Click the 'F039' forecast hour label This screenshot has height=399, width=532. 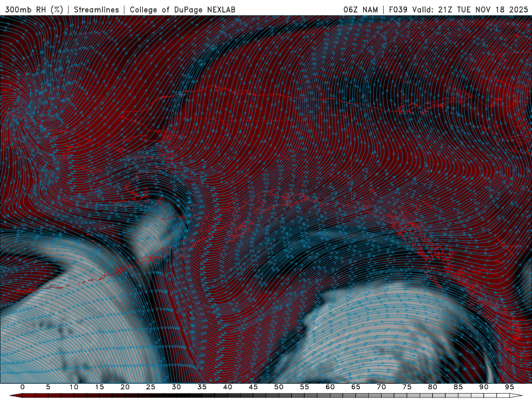(398, 9)
